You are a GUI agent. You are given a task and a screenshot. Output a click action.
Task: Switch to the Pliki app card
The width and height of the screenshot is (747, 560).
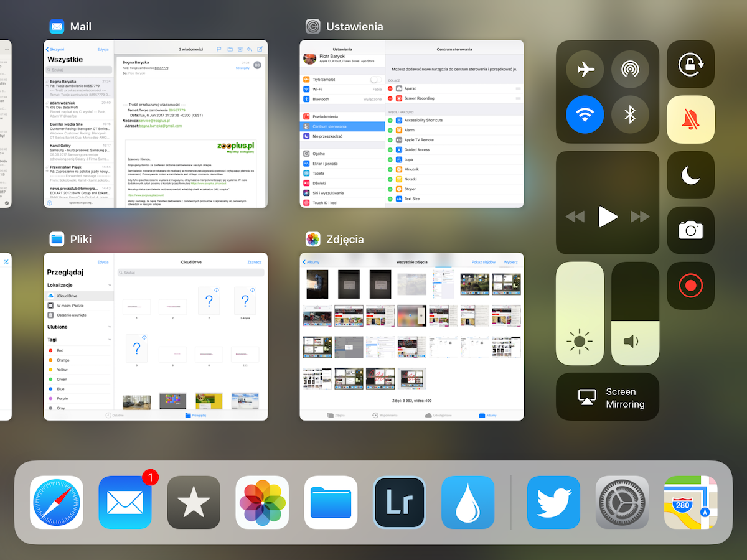[x=156, y=336]
